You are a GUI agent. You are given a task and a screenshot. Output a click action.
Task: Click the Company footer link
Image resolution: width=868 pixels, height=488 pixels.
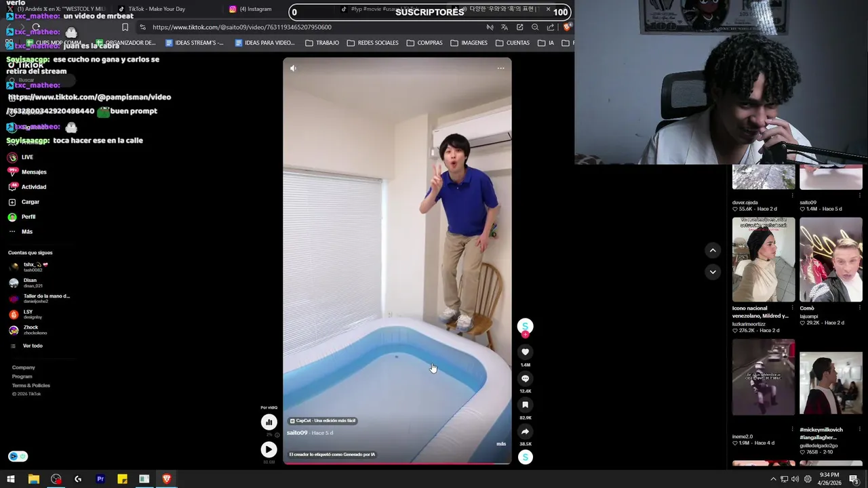[23, 367]
